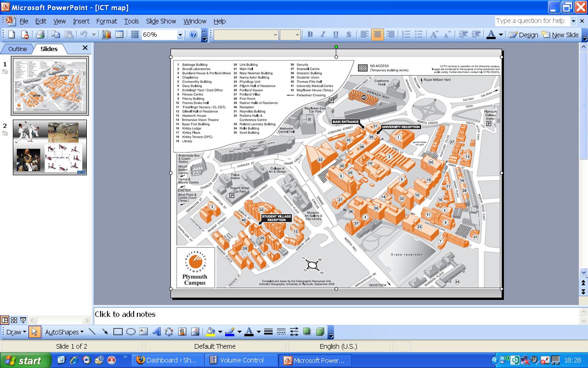Open the Insert menu

tap(81, 21)
